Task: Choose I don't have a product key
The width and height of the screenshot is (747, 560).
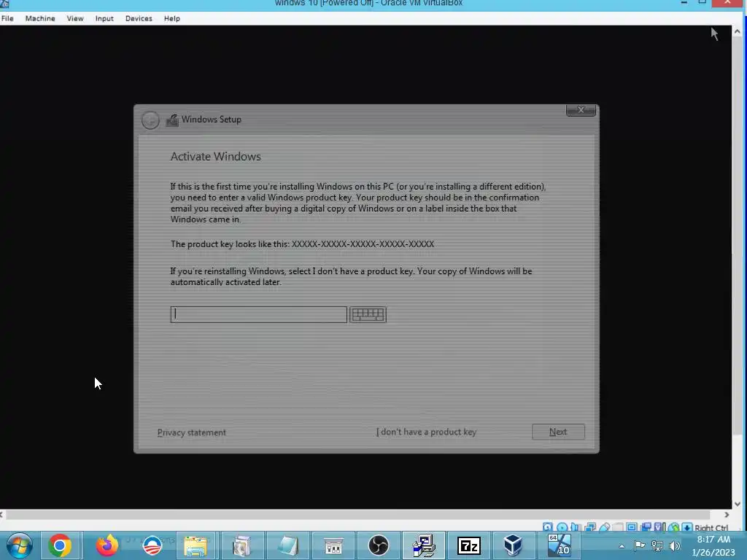Action: click(426, 432)
